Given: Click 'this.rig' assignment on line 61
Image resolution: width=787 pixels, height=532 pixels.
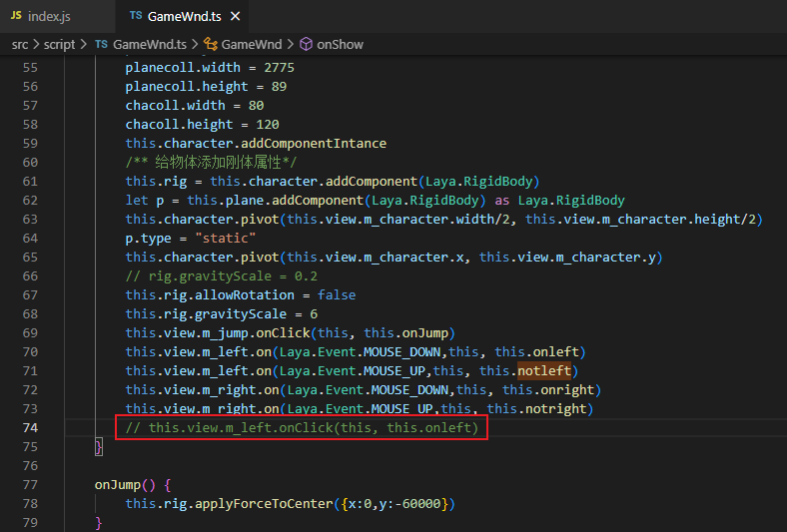Looking at the screenshot, I should (x=156, y=182).
